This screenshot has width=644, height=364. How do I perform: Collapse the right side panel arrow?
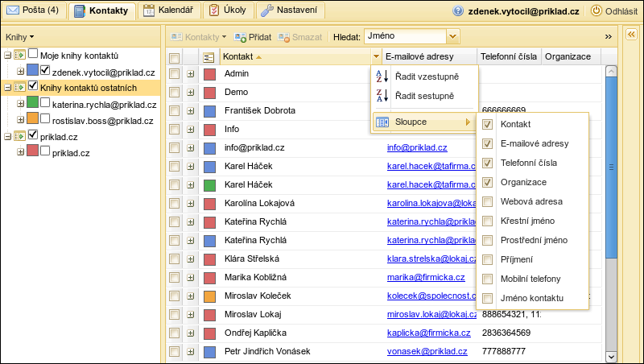[632, 34]
